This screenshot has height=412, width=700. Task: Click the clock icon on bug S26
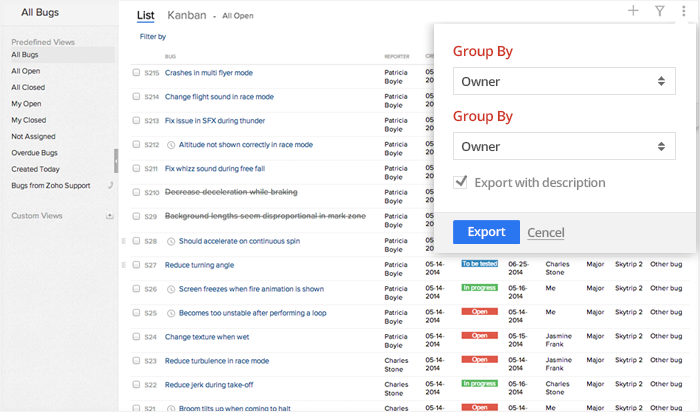click(171, 289)
